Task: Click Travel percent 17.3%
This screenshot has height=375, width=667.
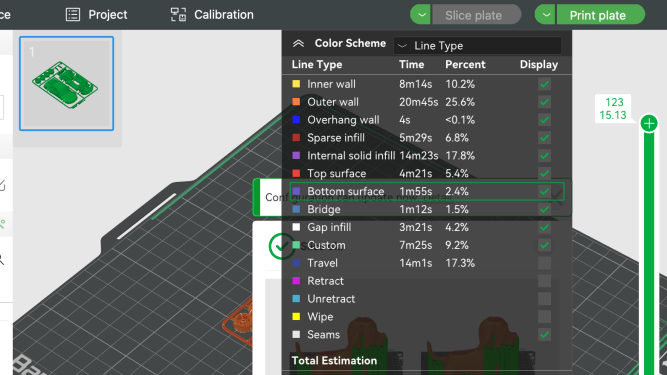Action: click(x=460, y=263)
